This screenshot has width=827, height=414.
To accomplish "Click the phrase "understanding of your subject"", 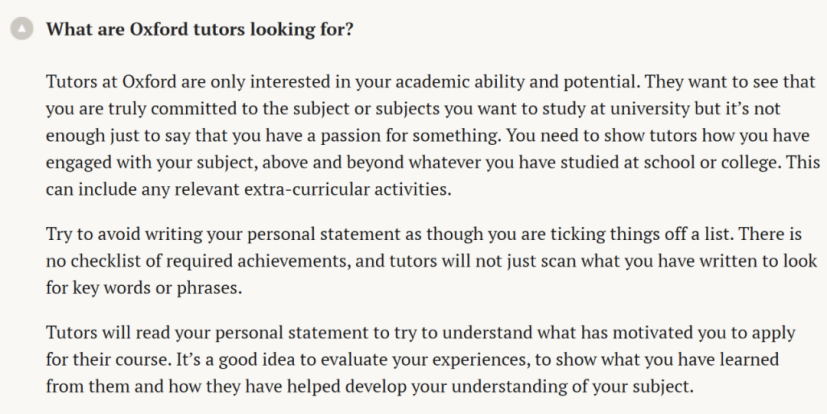I will coord(572,387).
